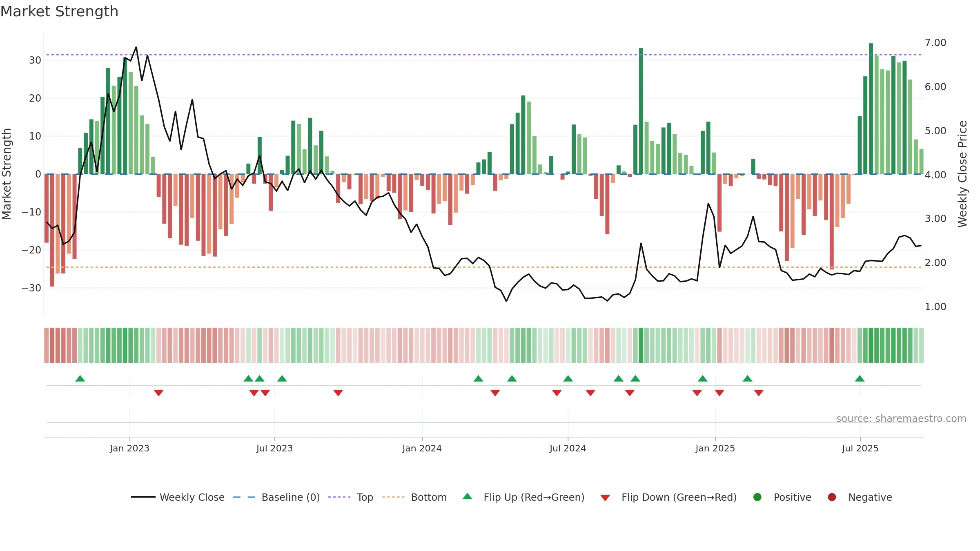
Task: Click the red Flip Down triangle legend icon
Action: tap(605, 498)
